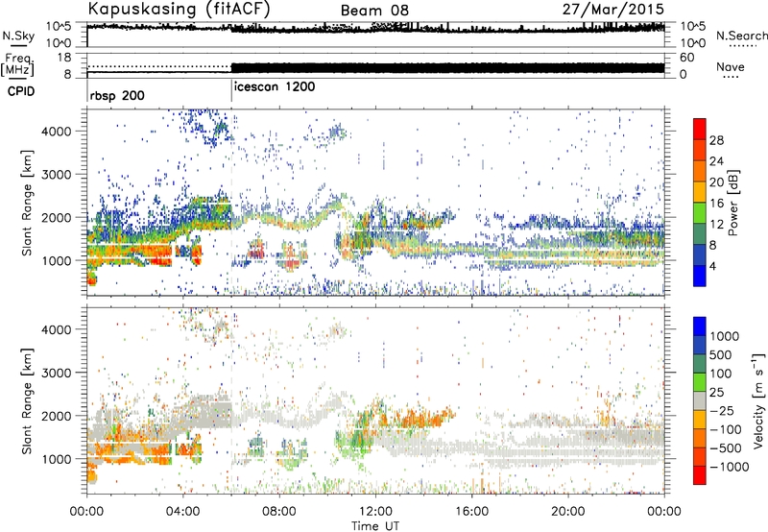Click the 'N.Sky' legend label
Viewport: 768px width, 532px height.
click(x=18, y=36)
